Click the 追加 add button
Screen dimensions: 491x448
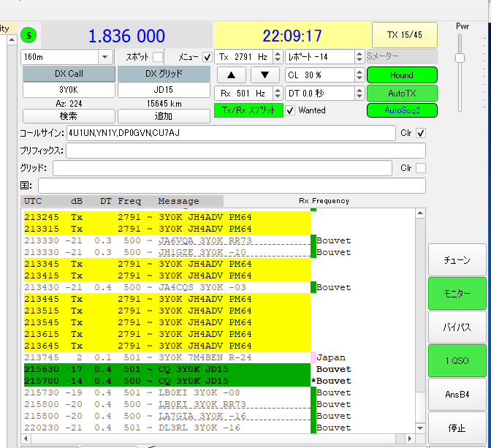pyautogui.click(x=164, y=116)
